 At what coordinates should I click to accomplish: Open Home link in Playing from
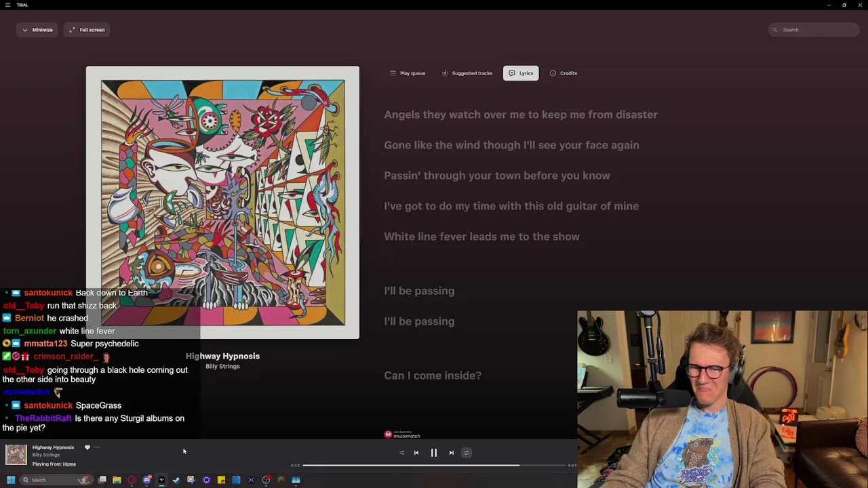[x=69, y=464]
